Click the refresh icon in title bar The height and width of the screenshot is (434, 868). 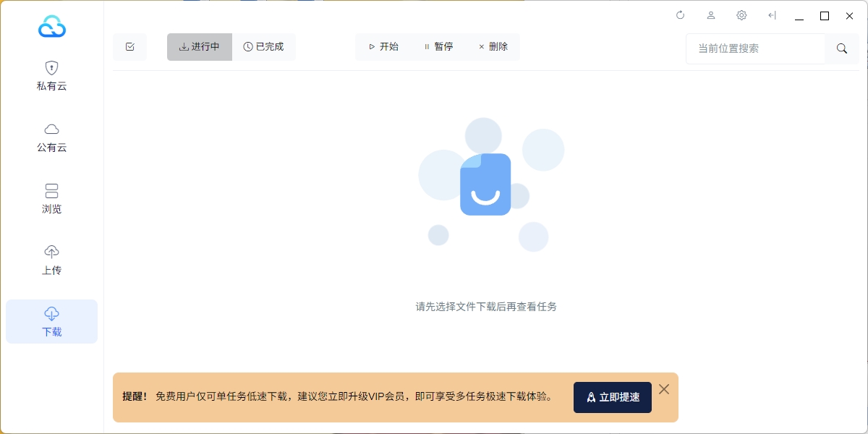[680, 15]
